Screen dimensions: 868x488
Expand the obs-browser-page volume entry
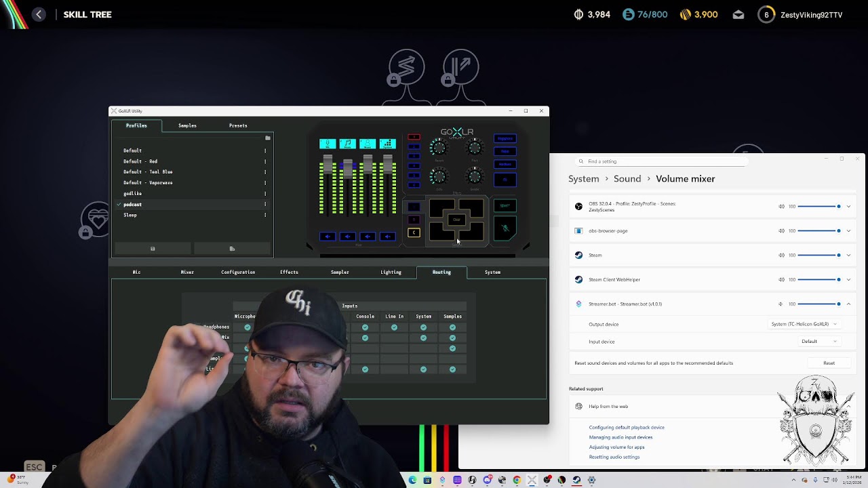click(x=848, y=231)
